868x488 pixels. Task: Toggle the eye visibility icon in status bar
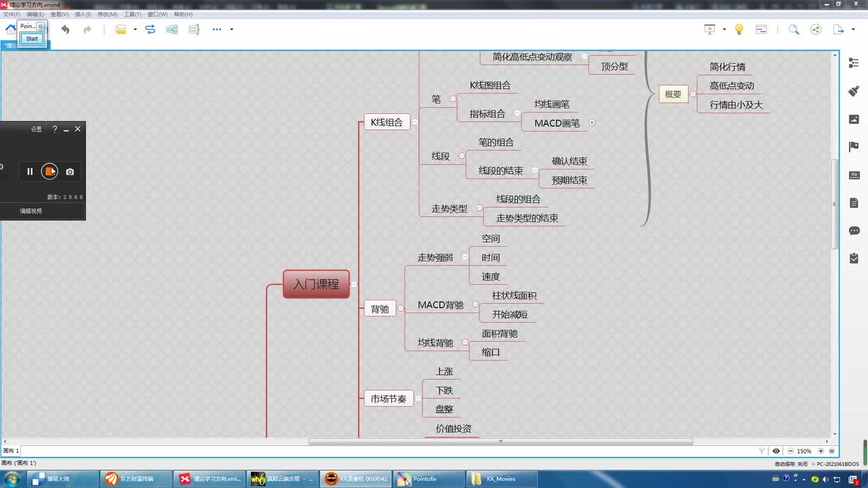point(776,451)
